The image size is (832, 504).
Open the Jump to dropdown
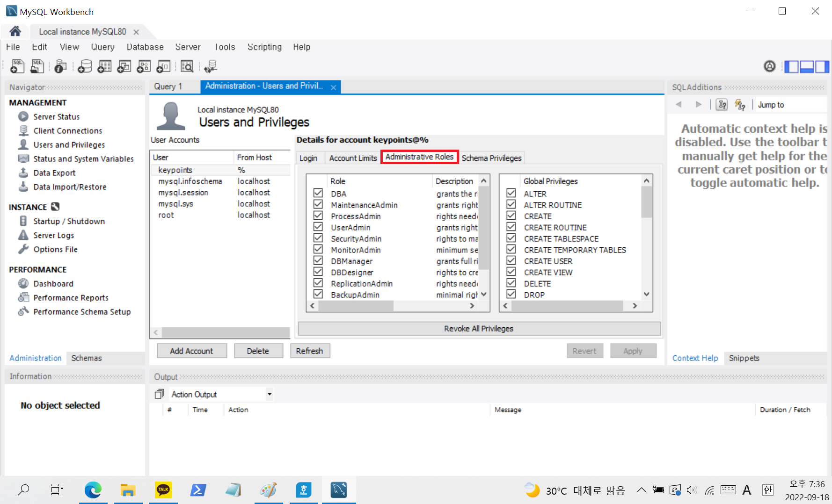point(791,105)
